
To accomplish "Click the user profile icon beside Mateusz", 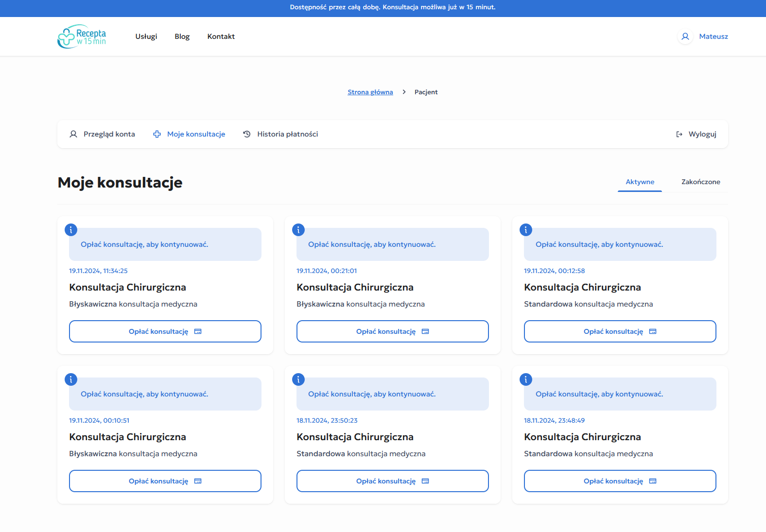I will coord(685,36).
